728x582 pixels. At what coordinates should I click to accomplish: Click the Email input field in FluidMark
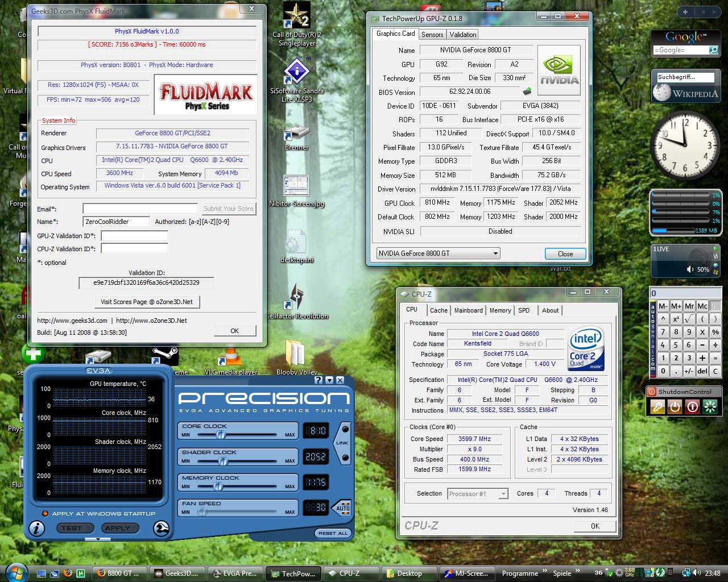[140, 209]
